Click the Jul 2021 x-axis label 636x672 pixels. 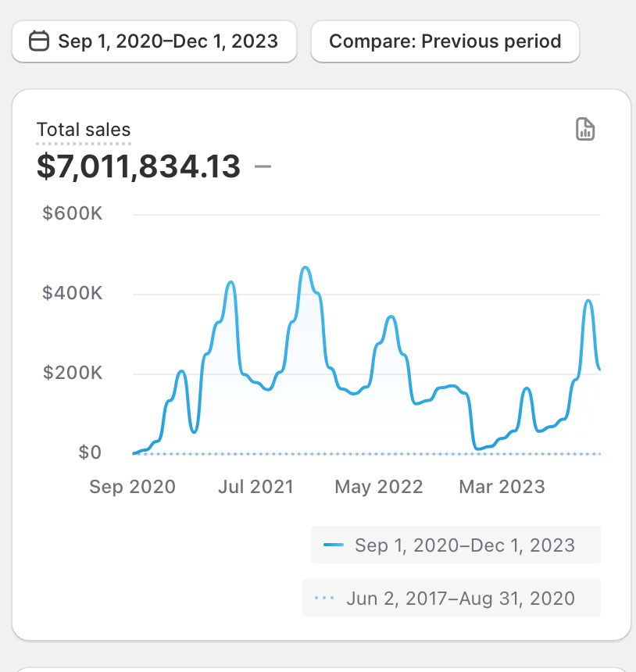pyautogui.click(x=255, y=487)
